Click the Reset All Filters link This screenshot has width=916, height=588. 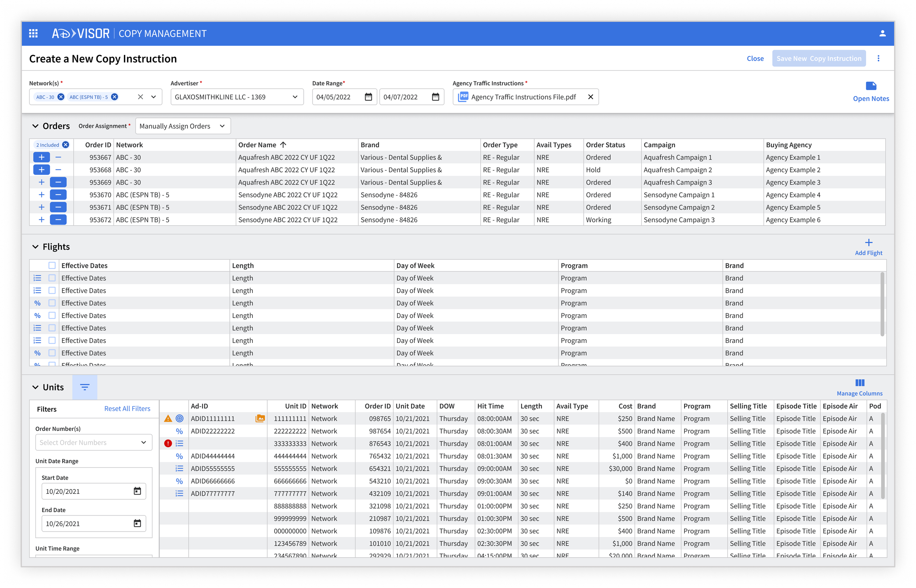tap(127, 408)
